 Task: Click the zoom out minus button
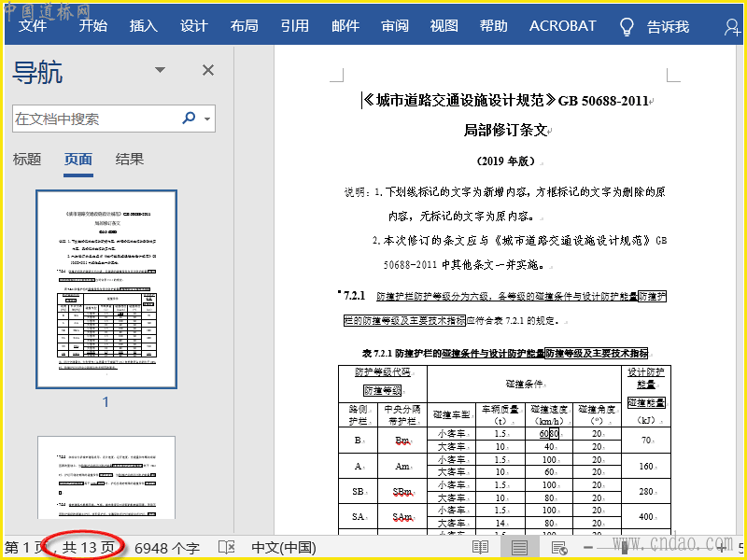588,548
